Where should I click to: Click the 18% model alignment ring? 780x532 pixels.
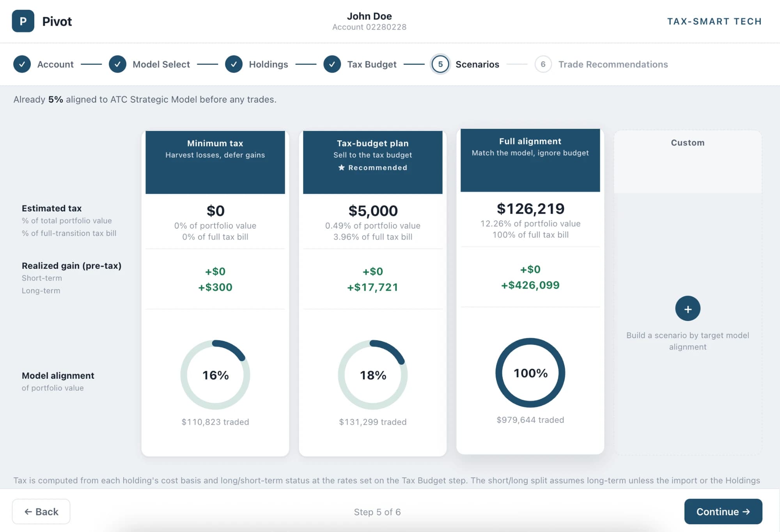coord(373,375)
